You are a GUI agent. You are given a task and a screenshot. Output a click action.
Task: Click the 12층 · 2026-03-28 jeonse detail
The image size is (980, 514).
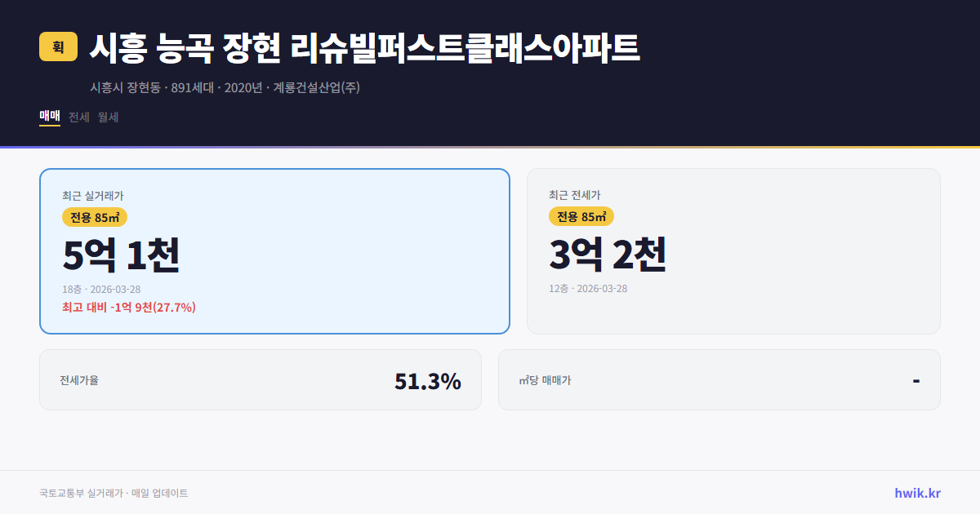point(589,288)
